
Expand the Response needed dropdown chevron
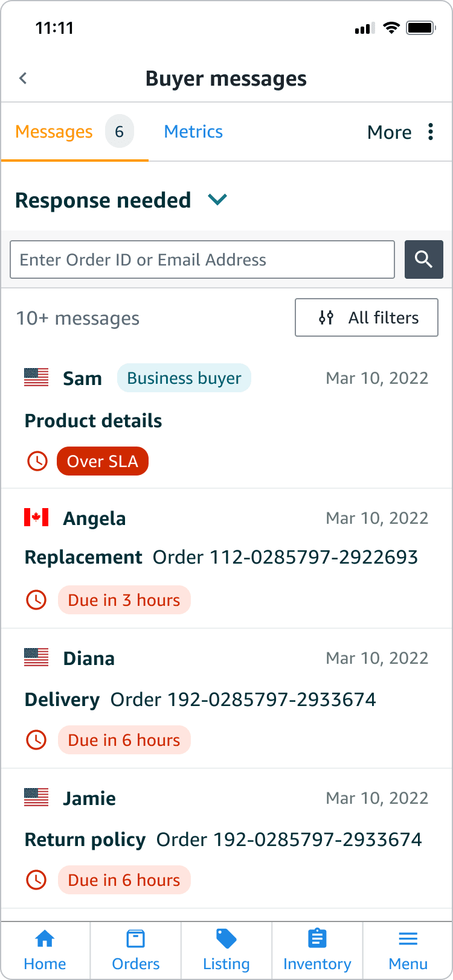click(217, 199)
